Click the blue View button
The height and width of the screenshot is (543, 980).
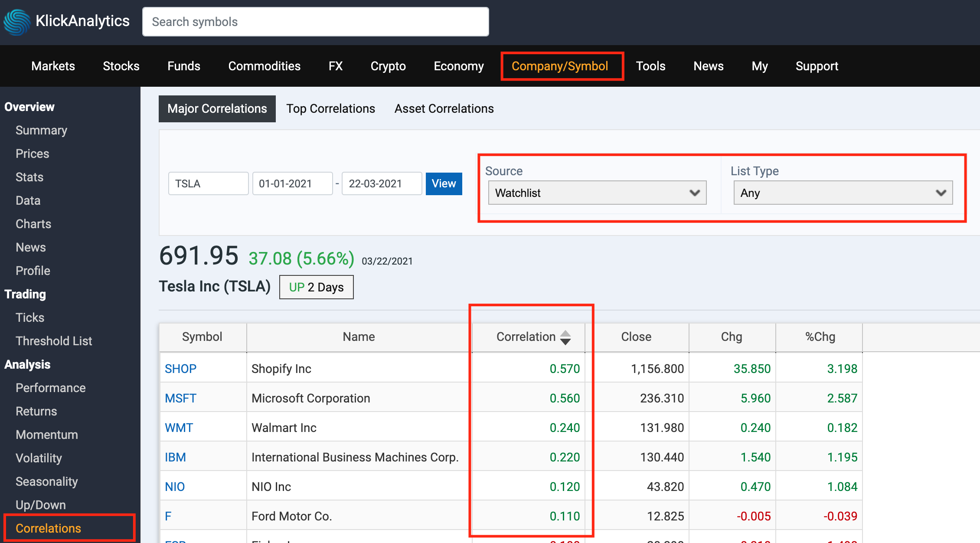(444, 183)
